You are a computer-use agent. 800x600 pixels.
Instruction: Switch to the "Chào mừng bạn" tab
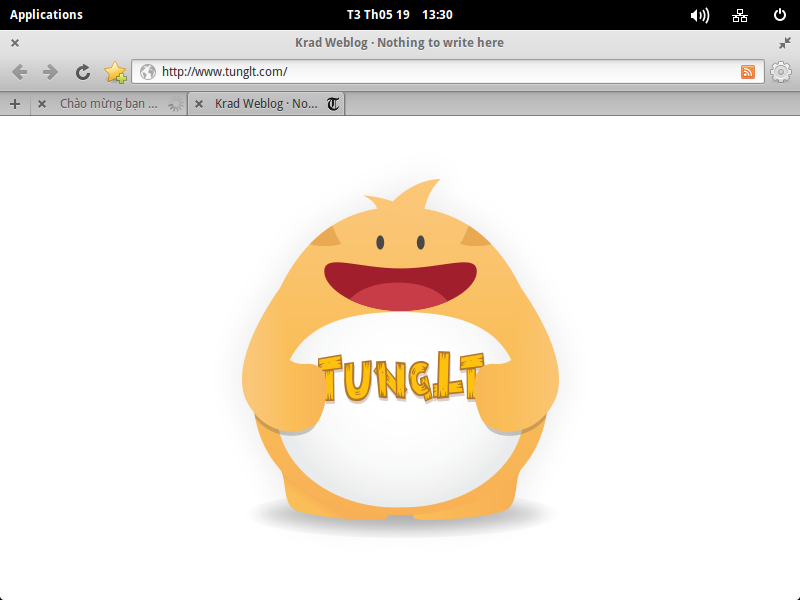[x=109, y=104]
